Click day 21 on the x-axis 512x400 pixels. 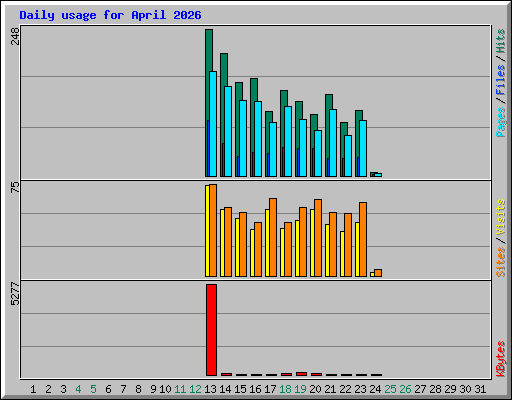point(330,389)
